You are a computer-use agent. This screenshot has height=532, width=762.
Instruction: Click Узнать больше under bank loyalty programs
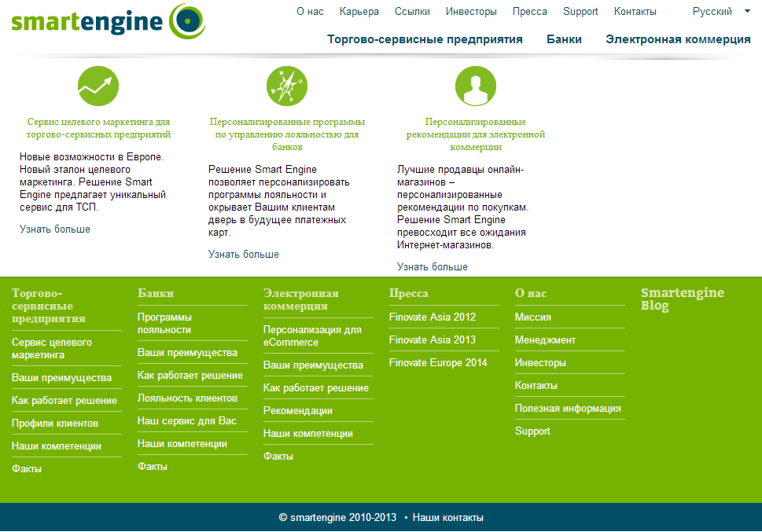point(244,254)
